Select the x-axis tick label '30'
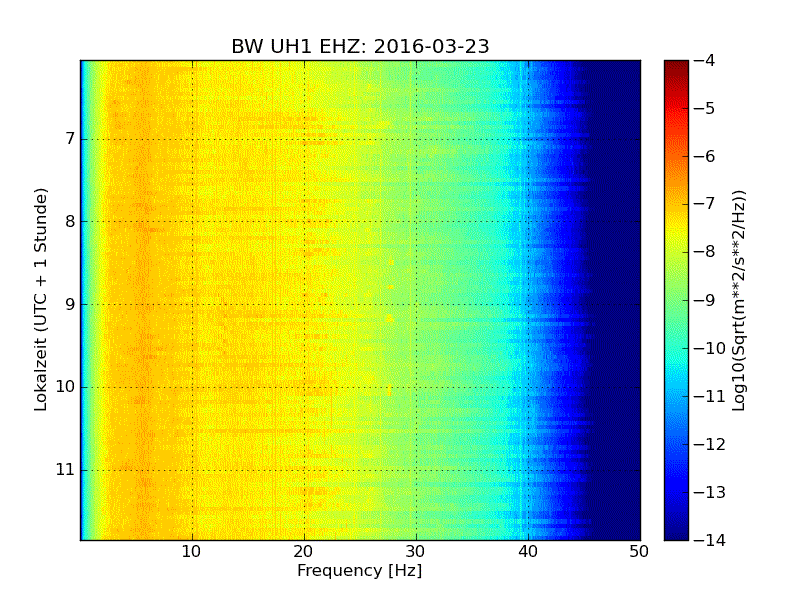This screenshot has height=600, width=800. tap(416, 551)
